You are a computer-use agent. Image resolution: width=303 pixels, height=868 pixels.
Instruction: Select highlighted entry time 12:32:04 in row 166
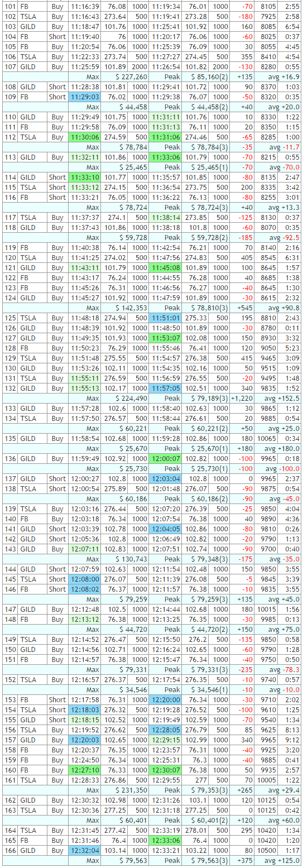pos(85,850)
